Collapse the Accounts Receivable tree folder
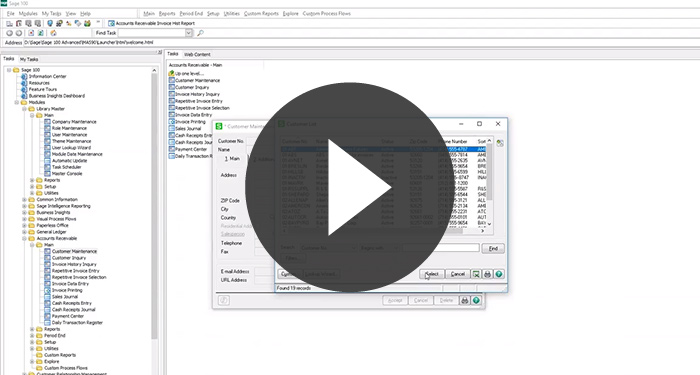The image size is (700, 375). (x=25, y=238)
